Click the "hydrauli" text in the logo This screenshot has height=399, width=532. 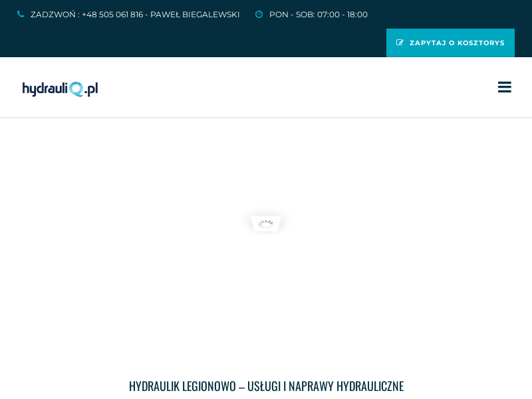(45, 88)
